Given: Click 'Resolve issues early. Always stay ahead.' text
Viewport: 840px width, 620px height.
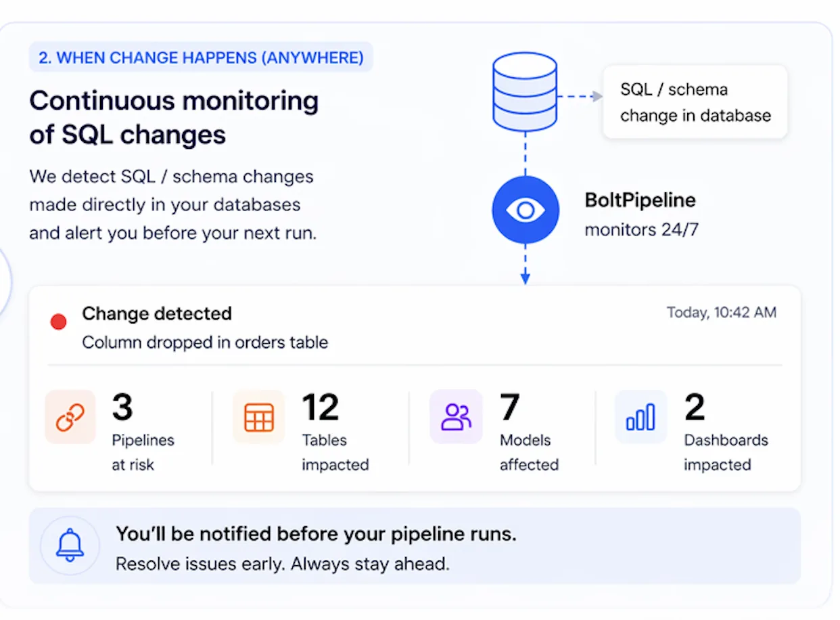Looking at the screenshot, I should 283,564.
